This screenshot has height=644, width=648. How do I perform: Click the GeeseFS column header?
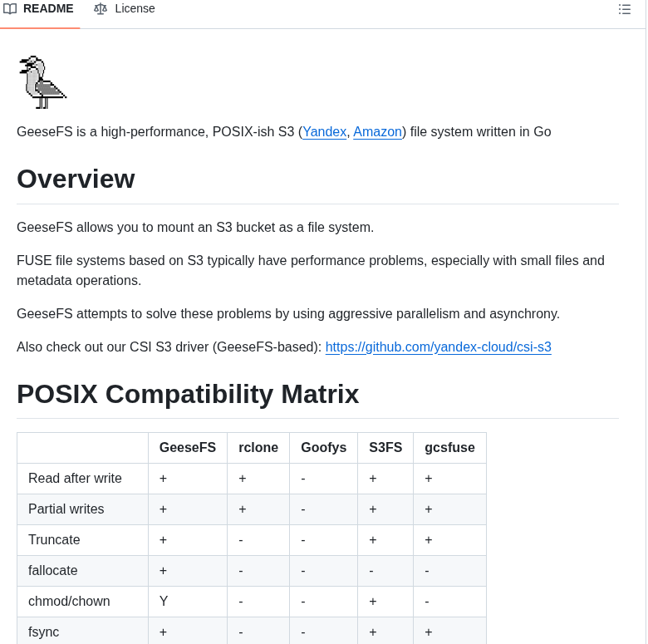click(x=187, y=448)
